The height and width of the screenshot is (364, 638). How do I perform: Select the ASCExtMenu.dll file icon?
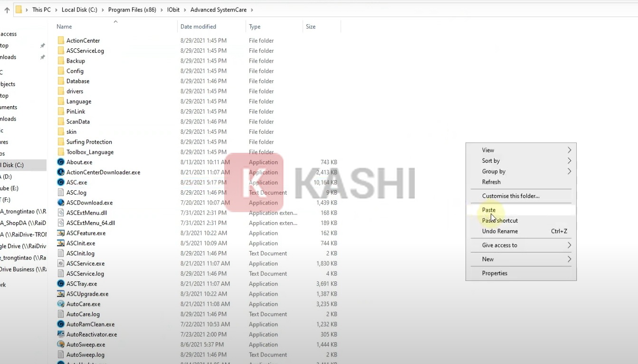click(60, 213)
